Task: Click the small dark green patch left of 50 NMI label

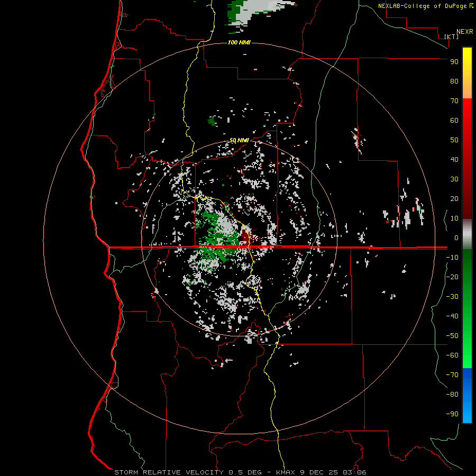Action: (212, 122)
